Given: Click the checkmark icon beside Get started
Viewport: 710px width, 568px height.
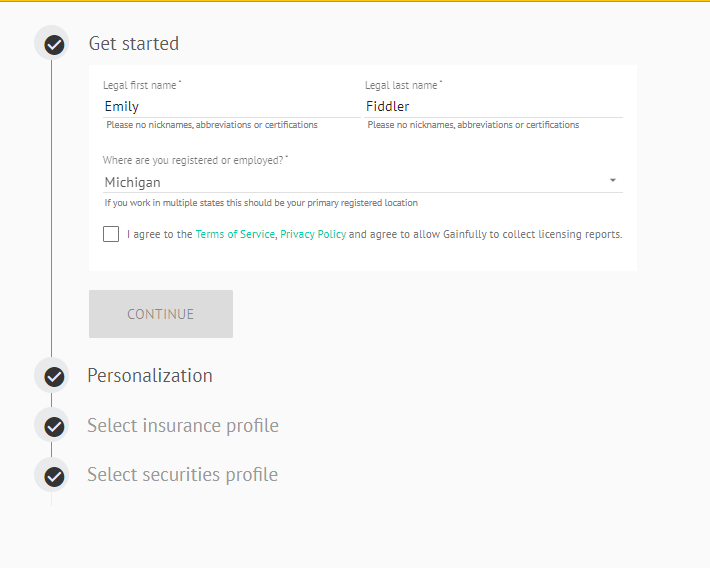Looking at the screenshot, I should pyautogui.click(x=54, y=45).
